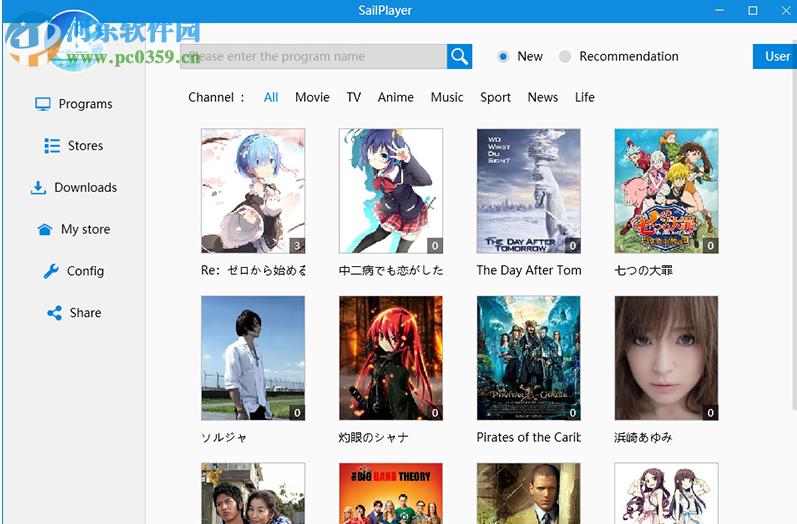This screenshot has height=524, width=797.
Task: Click the Downloads arrow icon
Action: pos(38,188)
